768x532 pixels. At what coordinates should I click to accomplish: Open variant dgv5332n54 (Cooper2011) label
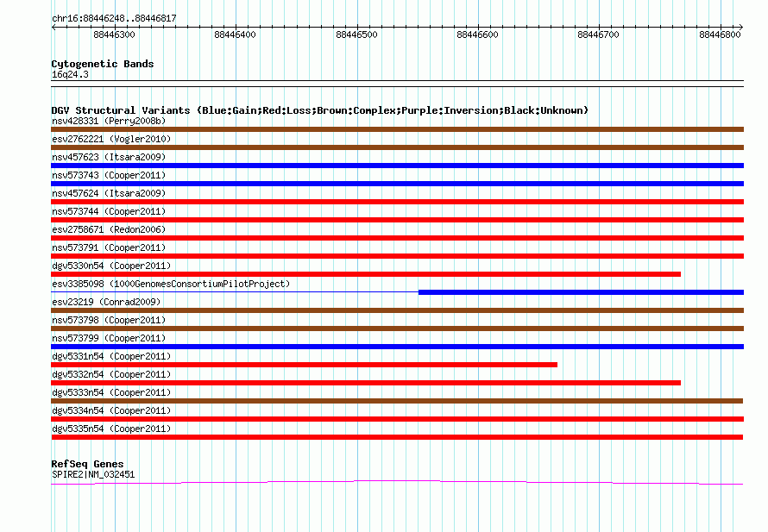point(111,374)
